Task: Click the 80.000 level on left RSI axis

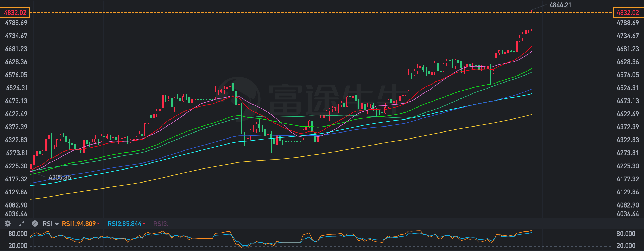Action: tap(18, 234)
